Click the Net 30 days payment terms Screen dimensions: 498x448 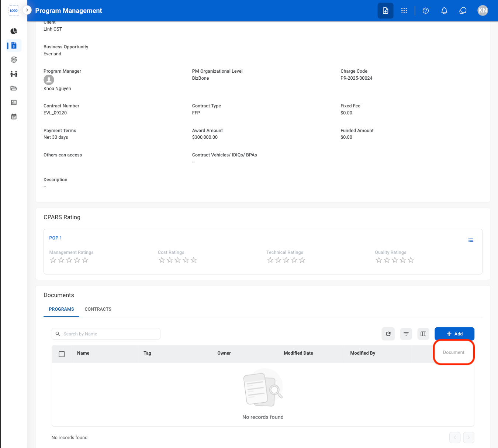(56, 137)
